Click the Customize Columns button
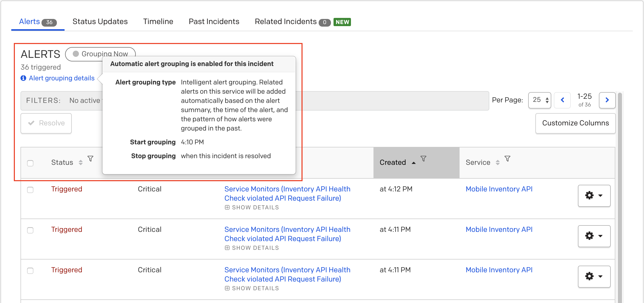This screenshot has width=644, height=303. tap(575, 123)
